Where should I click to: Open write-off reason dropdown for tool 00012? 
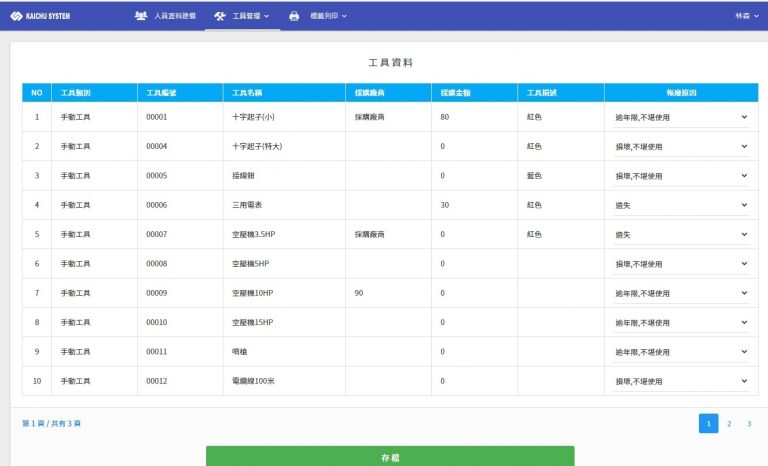pyautogui.click(x=681, y=382)
